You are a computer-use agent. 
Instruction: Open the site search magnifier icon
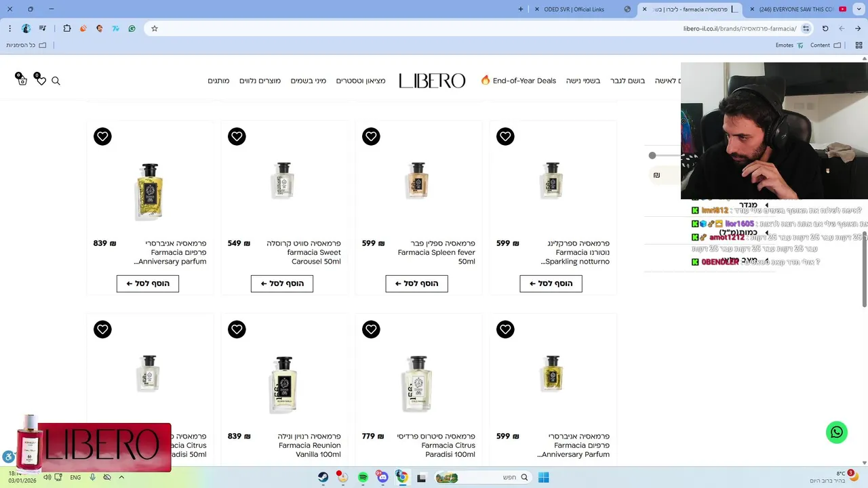(x=56, y=81)
